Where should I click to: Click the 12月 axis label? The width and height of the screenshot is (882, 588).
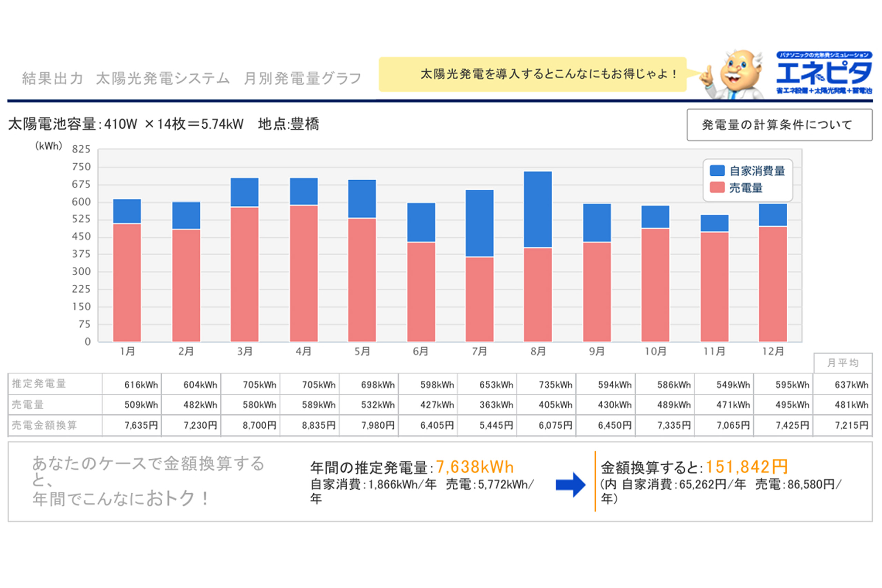point(773,351)
